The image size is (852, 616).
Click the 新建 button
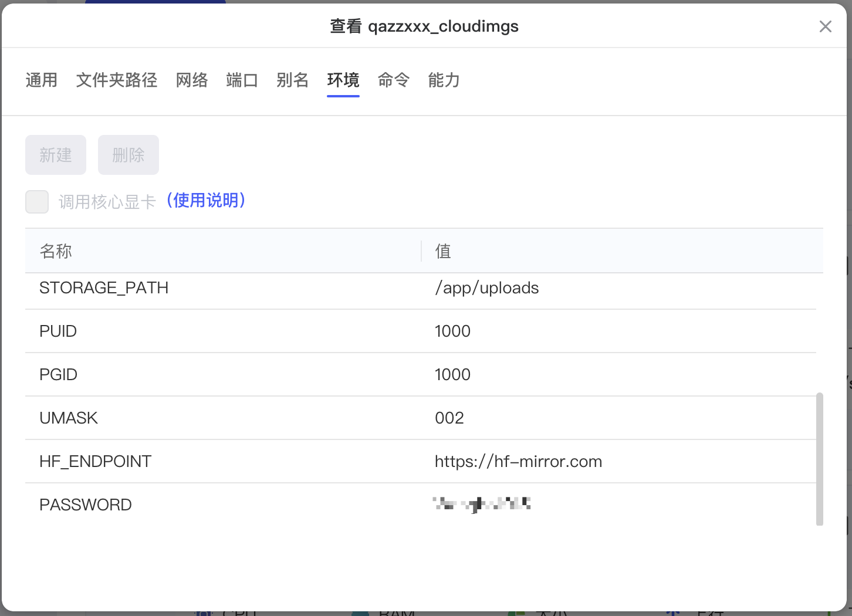tap(56, 155)
